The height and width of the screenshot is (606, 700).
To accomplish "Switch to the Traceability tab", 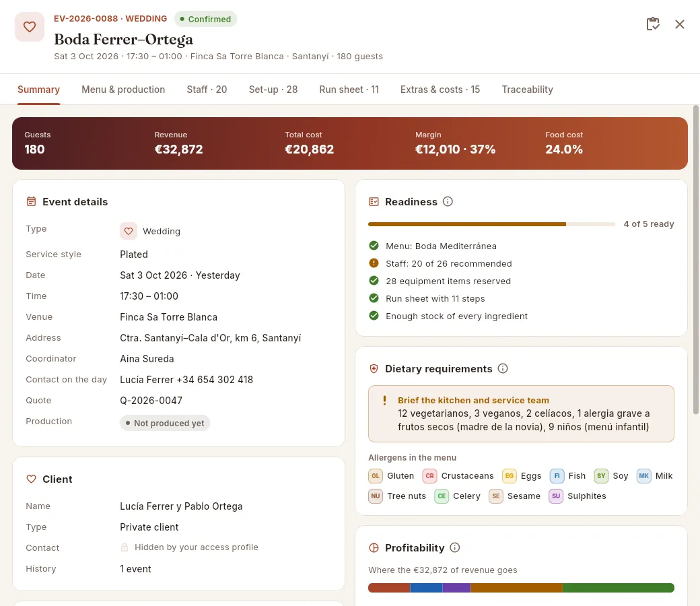I will (x=527, y=90).
